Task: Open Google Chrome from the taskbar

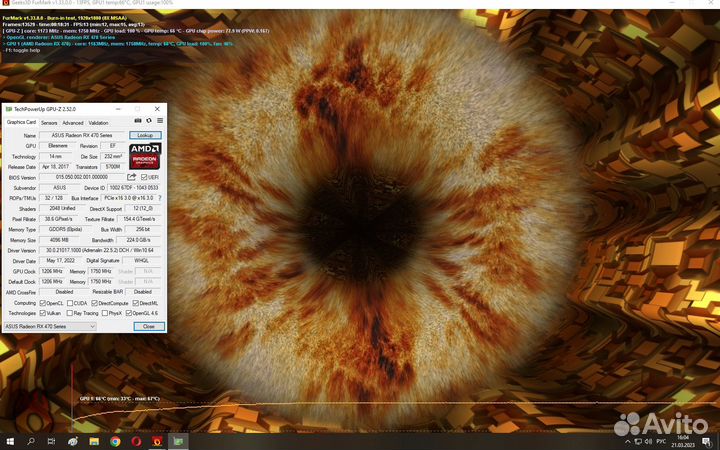Action: coord(115,441)
